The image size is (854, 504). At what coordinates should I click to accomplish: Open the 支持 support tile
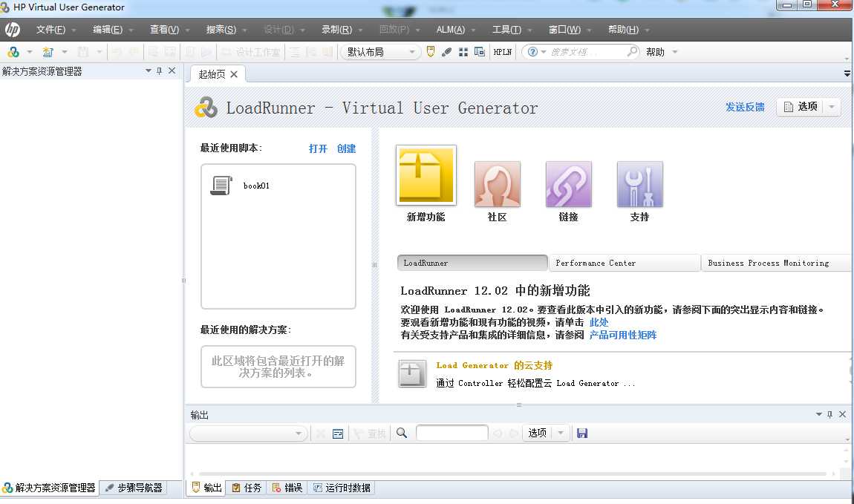640,184
